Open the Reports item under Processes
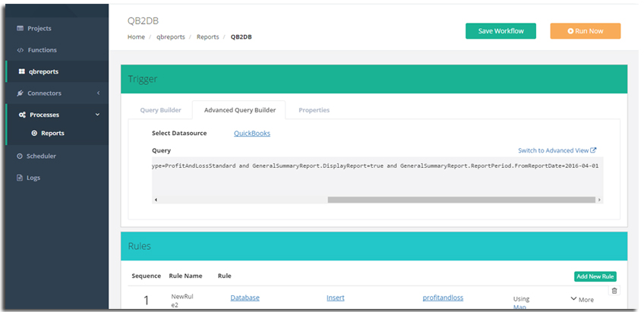Viewport: 644px width, 312px height. (52, 133)
